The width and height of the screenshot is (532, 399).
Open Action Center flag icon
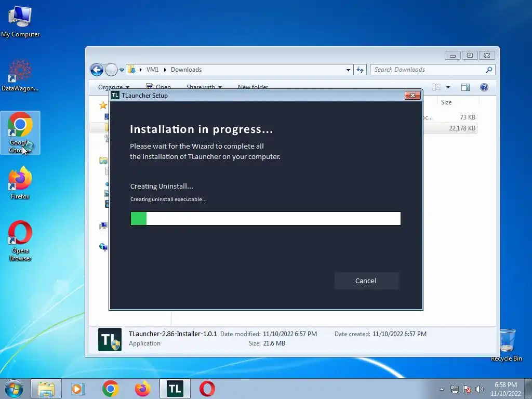click(467, 389)
